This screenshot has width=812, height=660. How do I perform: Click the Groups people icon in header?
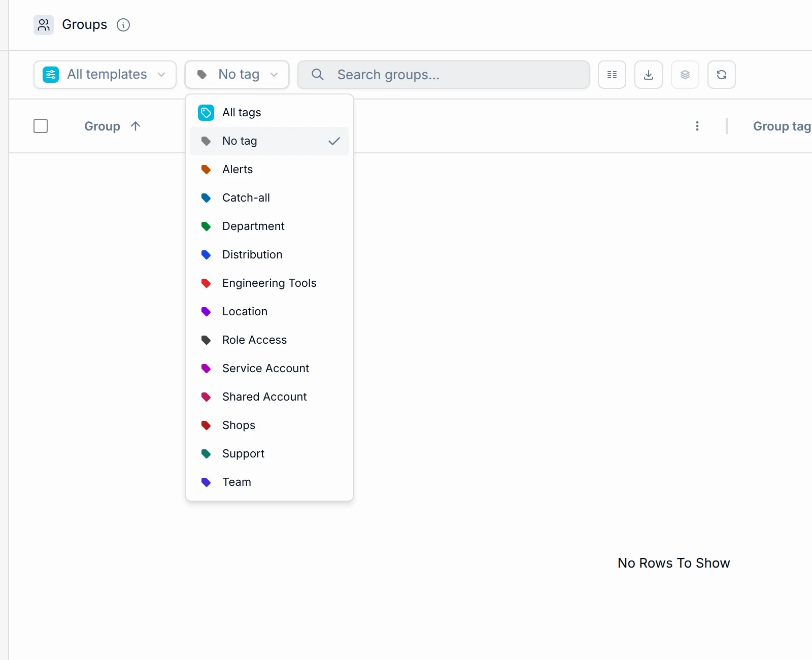[44, 25]
